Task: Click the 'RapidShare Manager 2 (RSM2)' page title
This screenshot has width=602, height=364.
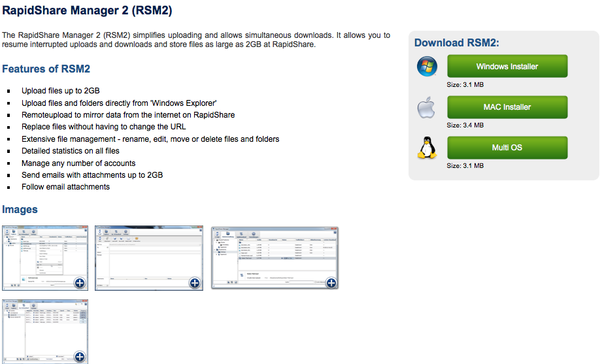Action: click(87, 10)
